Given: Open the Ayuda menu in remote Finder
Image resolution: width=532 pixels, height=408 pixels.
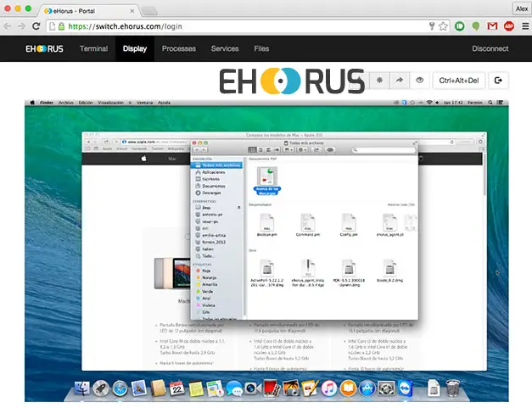Looking at the screenshot, I should point(164,103).
